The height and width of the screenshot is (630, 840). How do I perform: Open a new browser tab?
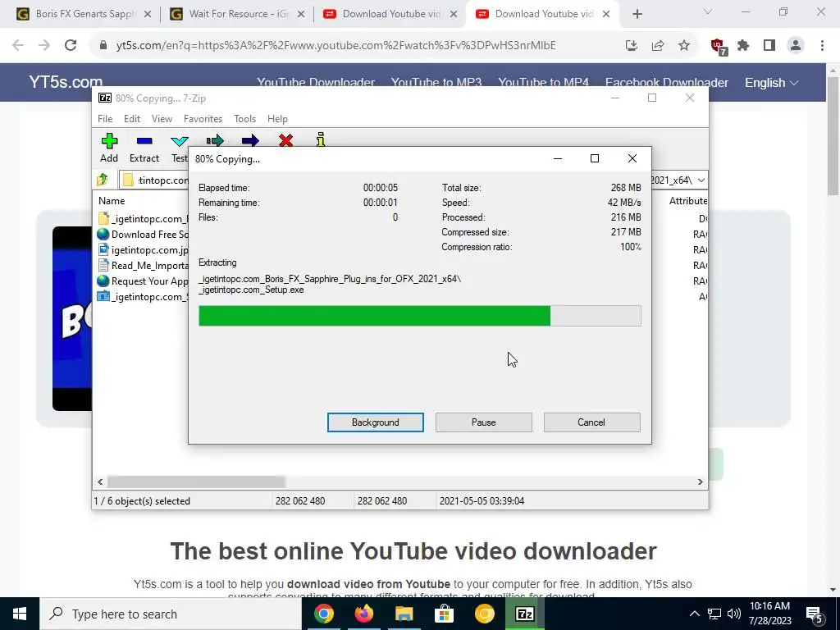pyautogui.click(x=637, y=14)
